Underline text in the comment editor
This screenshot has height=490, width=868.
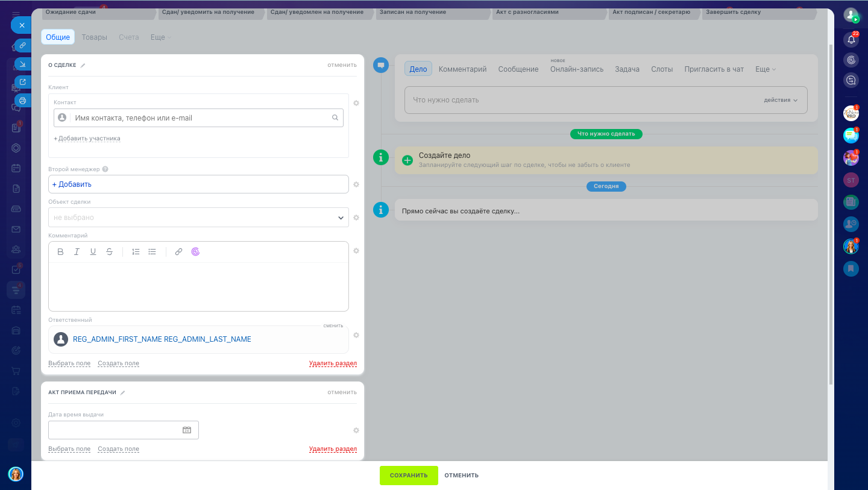[93, 252]
